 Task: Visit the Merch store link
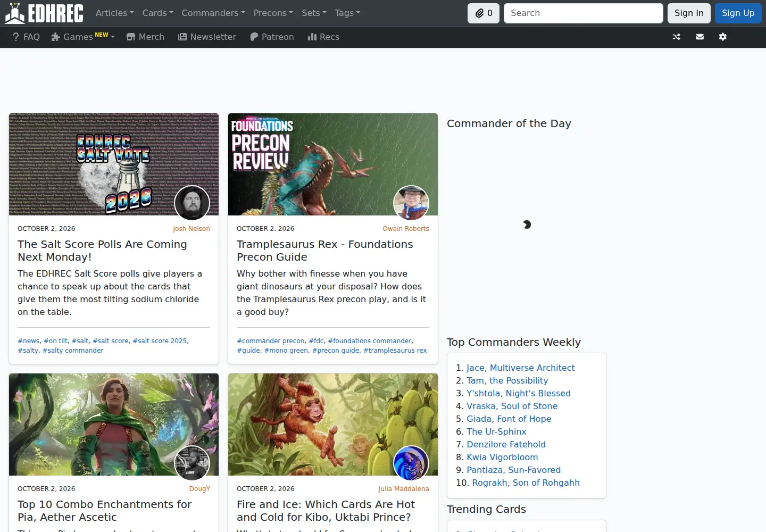145,37
